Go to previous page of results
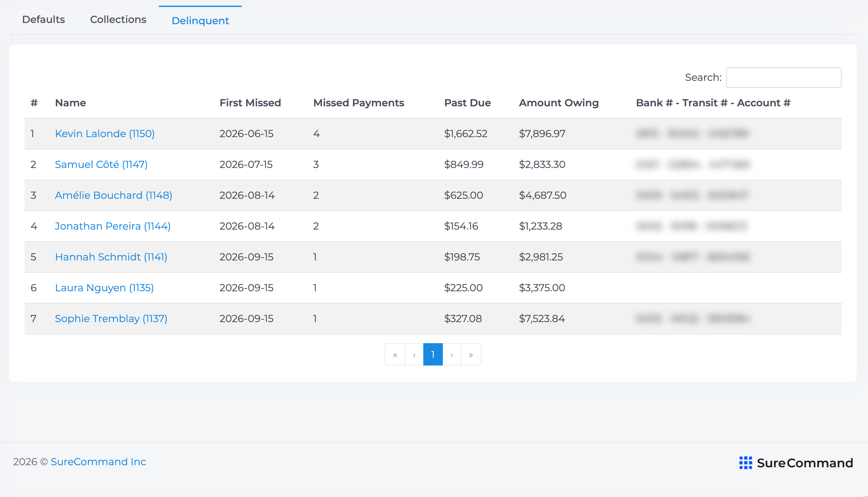This screenshot has width=868, height=497. 414,354
